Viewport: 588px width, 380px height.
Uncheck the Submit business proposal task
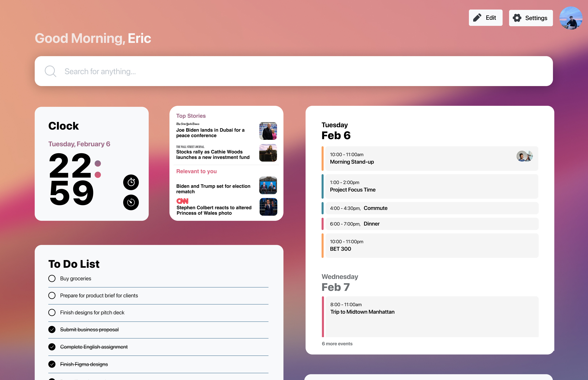point(52,329)
